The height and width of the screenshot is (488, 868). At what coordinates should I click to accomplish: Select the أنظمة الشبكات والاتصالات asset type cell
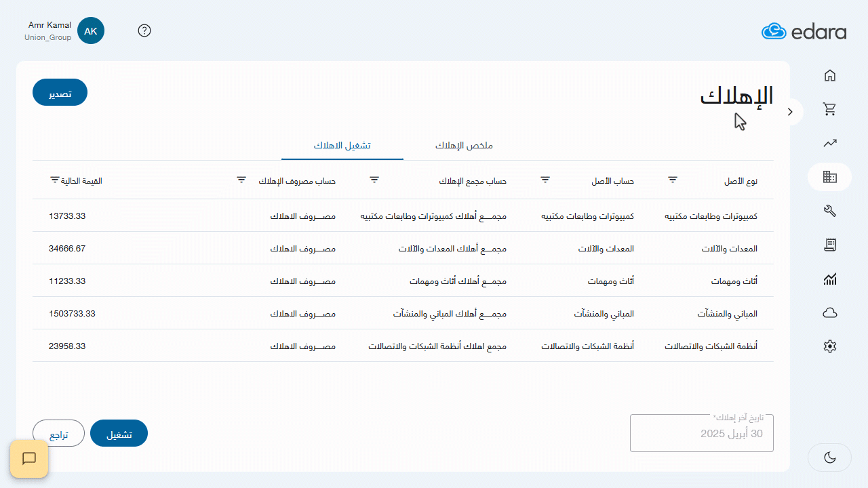click(711, 346)
